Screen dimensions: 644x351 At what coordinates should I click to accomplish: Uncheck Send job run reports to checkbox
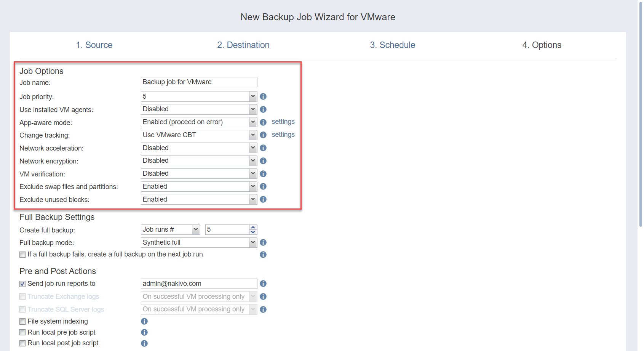[23, 284]
